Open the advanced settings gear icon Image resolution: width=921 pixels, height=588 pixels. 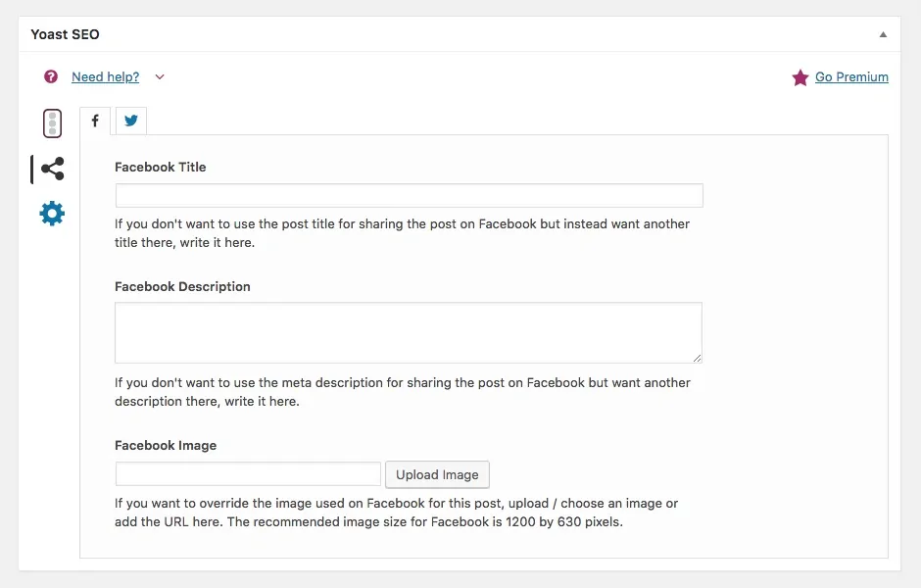point(52,214)
